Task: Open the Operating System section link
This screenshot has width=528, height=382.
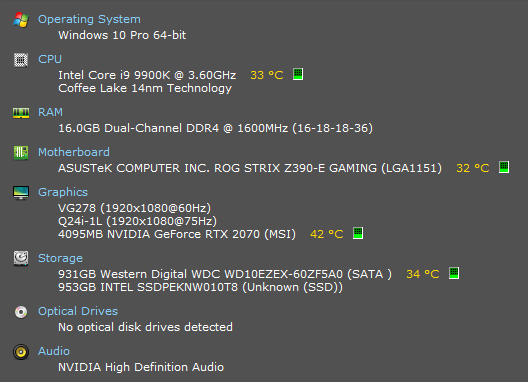Action: tap(89, 19)
